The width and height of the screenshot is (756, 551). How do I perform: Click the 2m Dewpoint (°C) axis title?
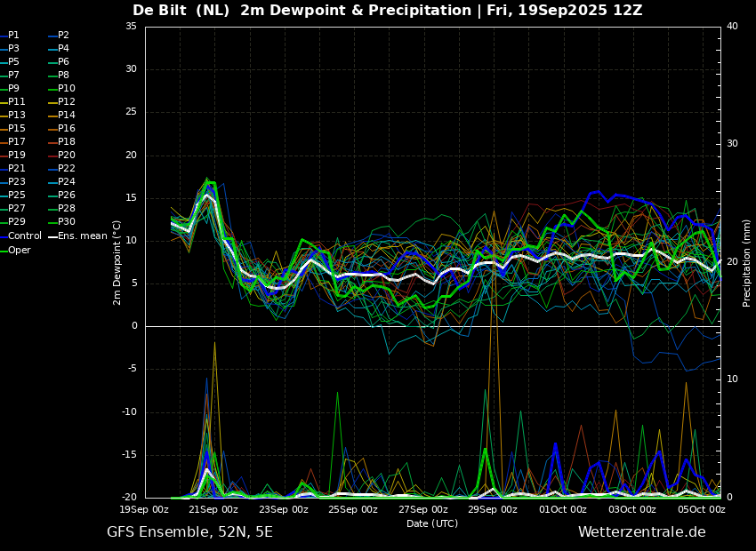pyautogui.click(x=117, y=263)
